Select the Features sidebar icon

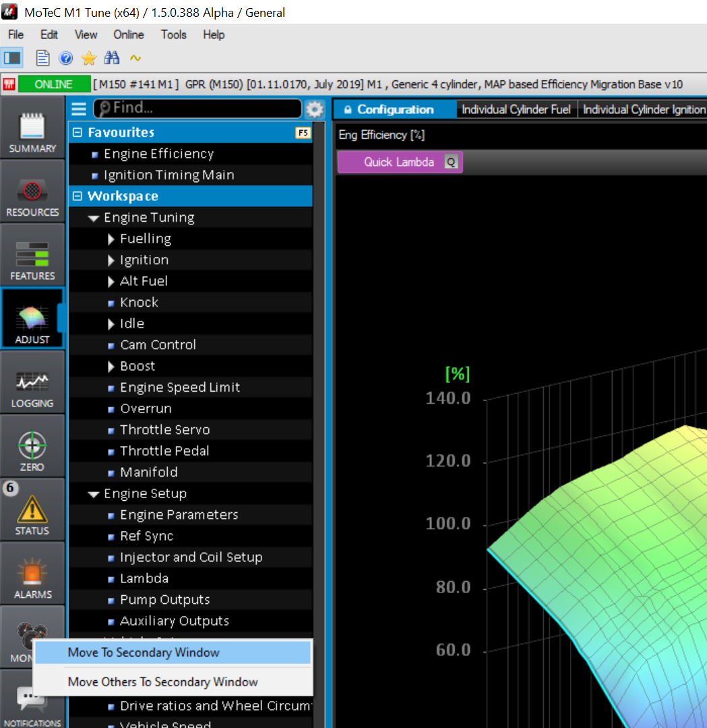coord(32,259)
